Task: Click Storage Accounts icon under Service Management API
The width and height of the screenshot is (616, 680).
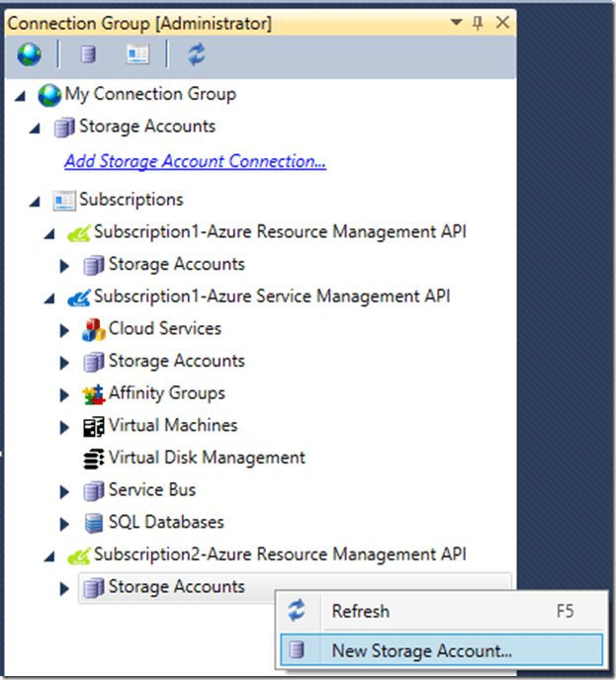Action: coord(94,362)
